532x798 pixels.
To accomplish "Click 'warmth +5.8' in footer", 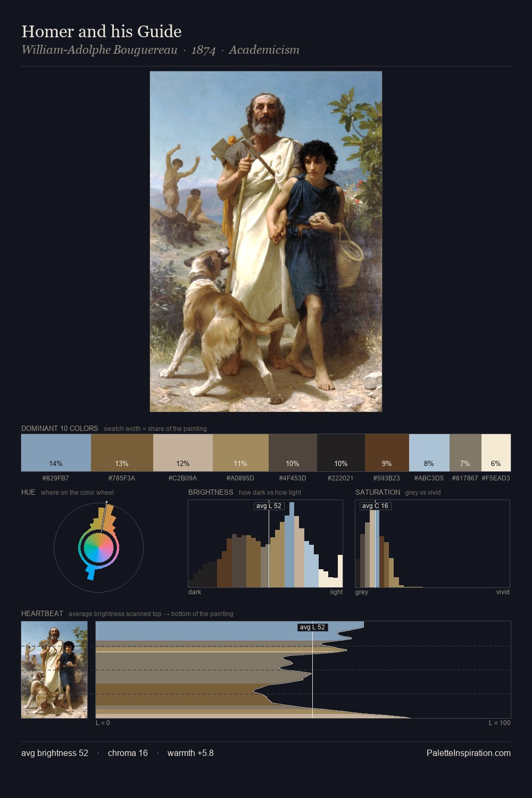I will (190, 753).
